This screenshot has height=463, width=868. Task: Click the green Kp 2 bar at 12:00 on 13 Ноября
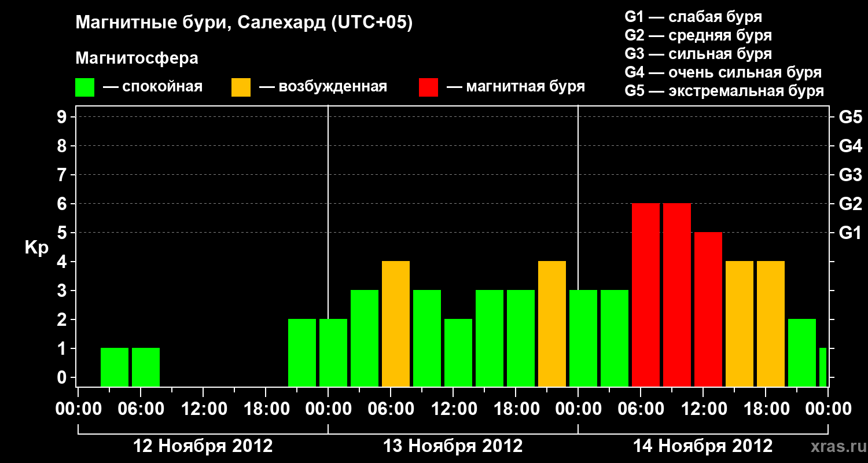click(x=458, y=352)
